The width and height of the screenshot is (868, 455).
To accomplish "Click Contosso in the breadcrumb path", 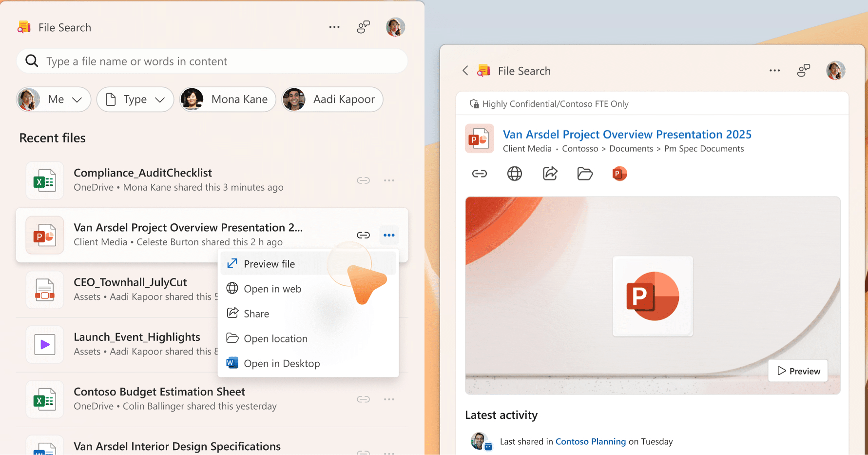I will pos(580,149).
